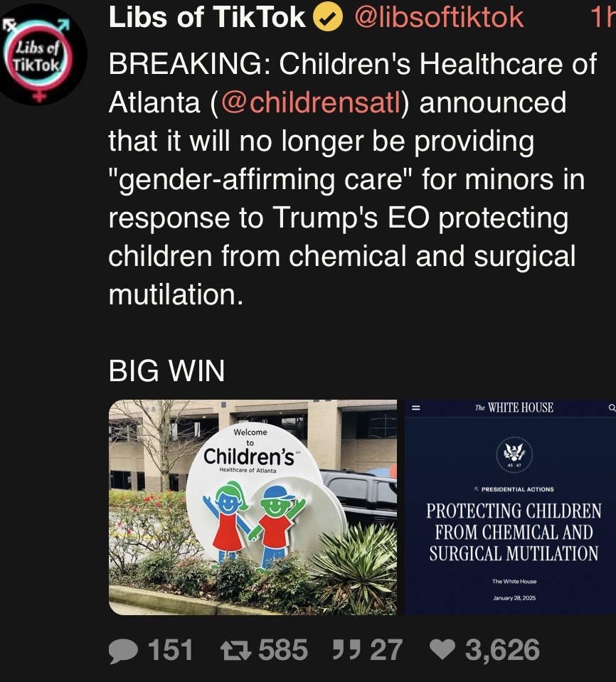Click the 151 replies count
The height and width of the screenshot is (682, 616).
pos(171,650)
